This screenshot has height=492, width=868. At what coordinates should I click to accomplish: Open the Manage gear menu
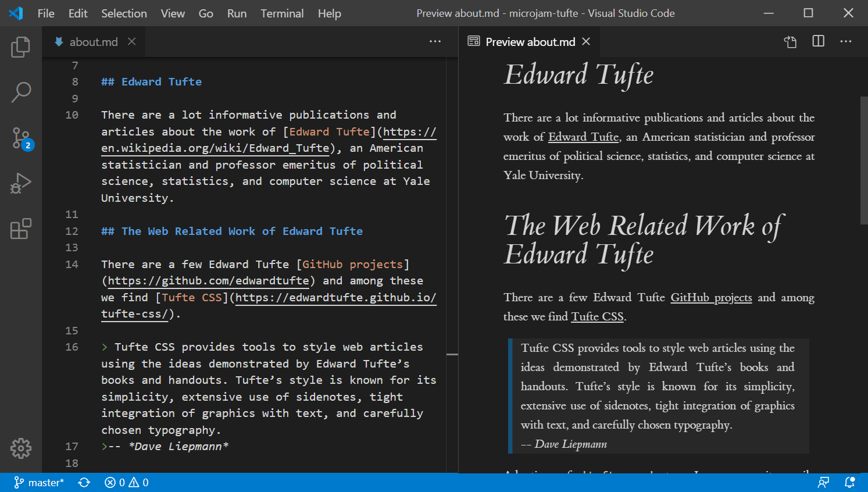pyautogui.click(x=21, y=448)
